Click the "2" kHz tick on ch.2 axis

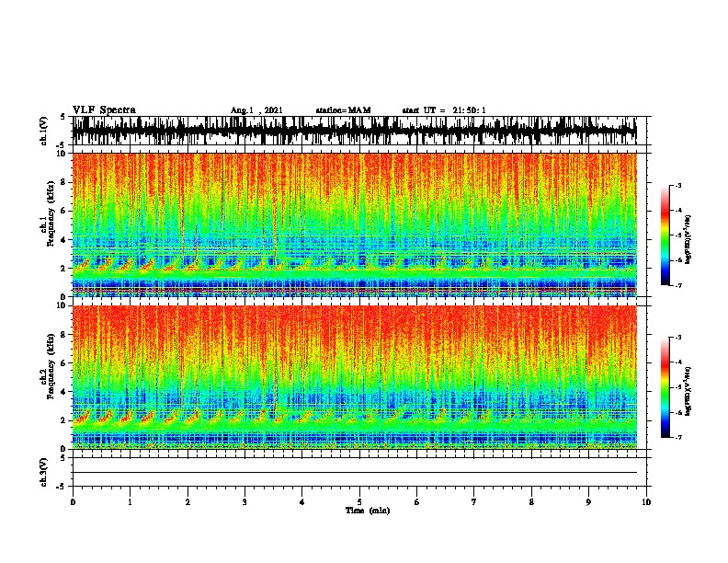[x=64, y=420]
